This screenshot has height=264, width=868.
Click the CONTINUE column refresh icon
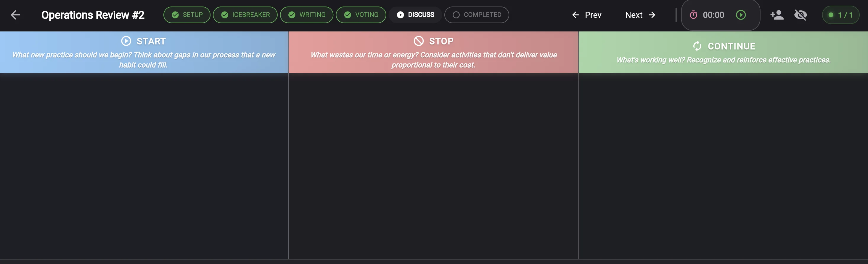click(x=697, y=46)
